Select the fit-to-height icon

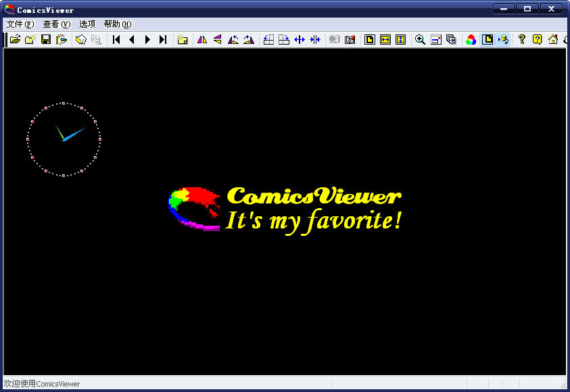coord(400,39)
